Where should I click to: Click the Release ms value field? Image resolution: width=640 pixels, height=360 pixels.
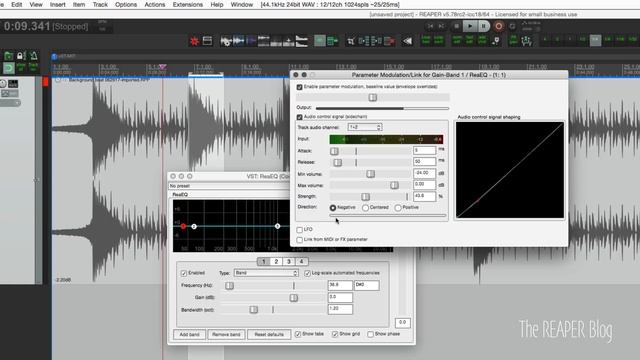pyautogui.click(x=424, y=162)
